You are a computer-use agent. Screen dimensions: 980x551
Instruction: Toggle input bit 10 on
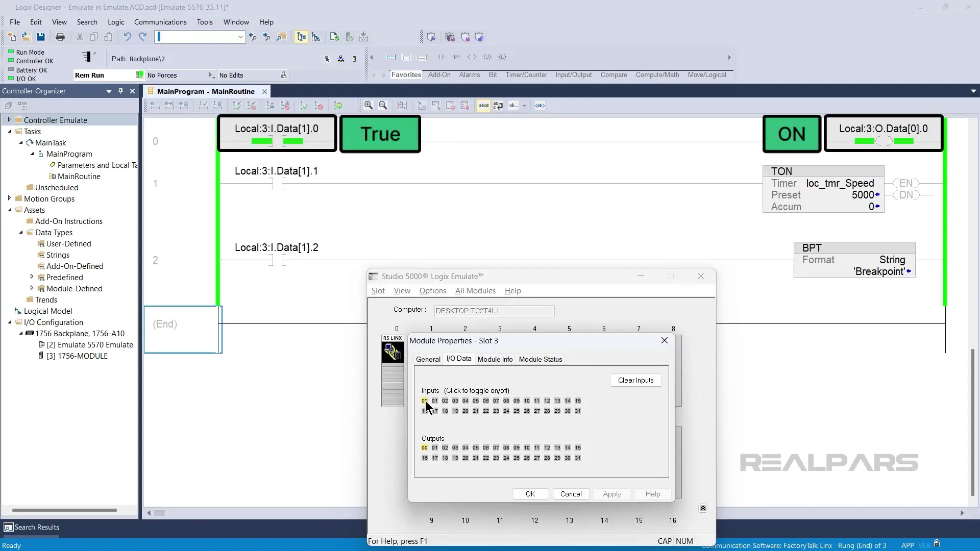[527, 401]
